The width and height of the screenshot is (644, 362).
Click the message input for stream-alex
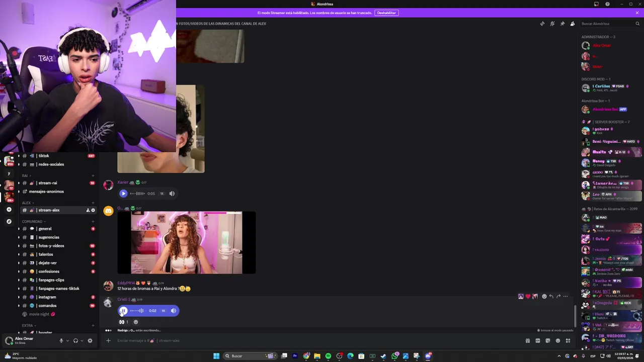click(x=317, y=341)
